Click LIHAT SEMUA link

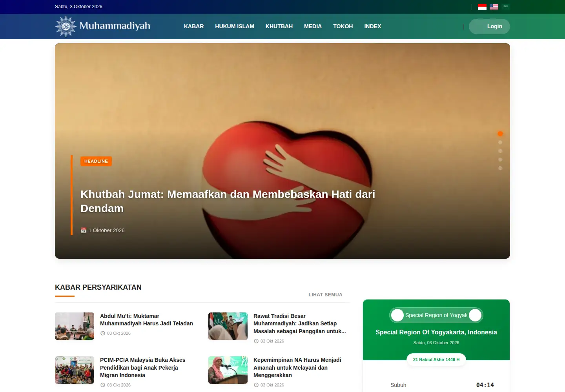(325, 295)
